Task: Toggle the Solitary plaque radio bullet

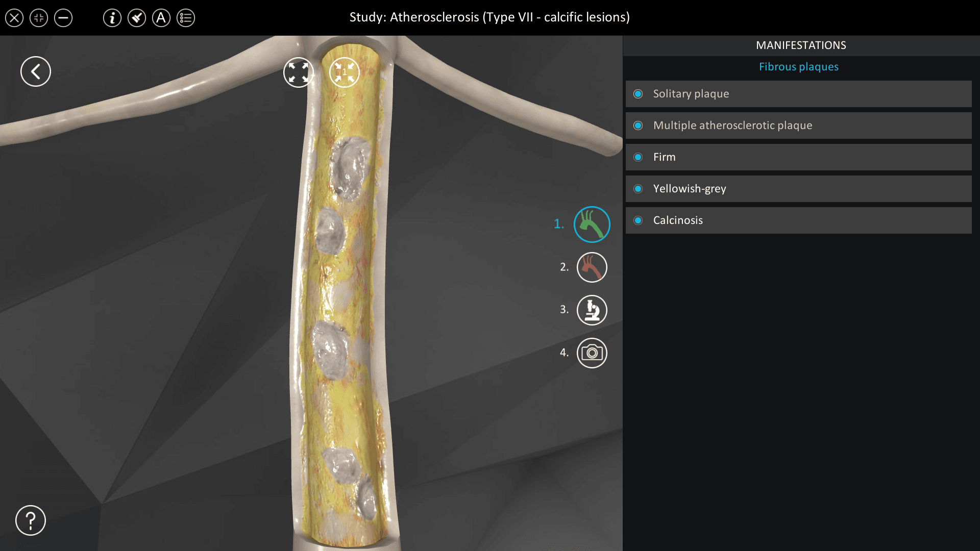Action: (638, 94)
